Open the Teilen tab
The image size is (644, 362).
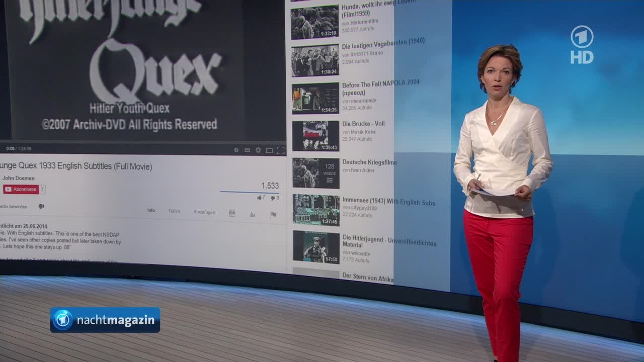click(x=174, y=211)
